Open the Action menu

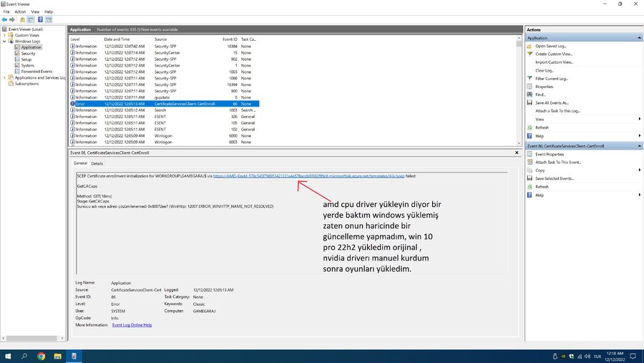pos(20,12)
